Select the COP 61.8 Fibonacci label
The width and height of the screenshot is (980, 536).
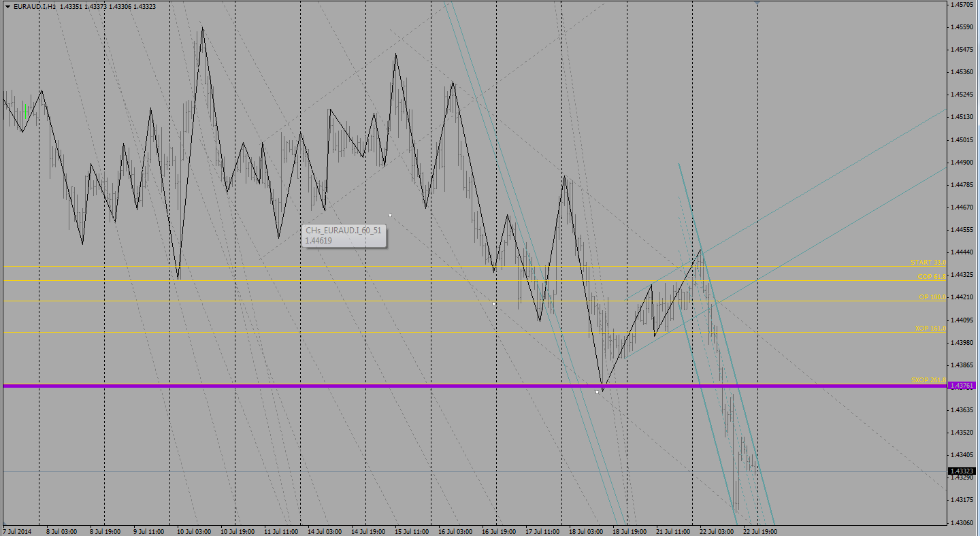pyautogui.click(x=931, y=277)
